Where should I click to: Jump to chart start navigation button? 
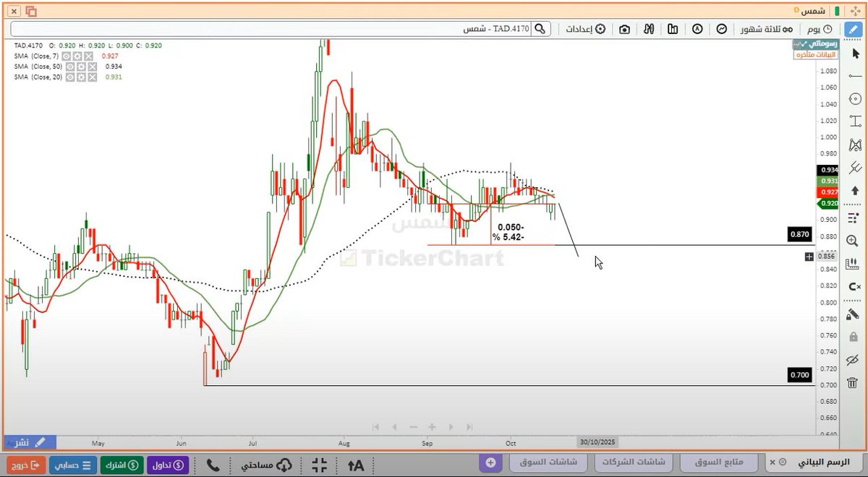point(375,427)
